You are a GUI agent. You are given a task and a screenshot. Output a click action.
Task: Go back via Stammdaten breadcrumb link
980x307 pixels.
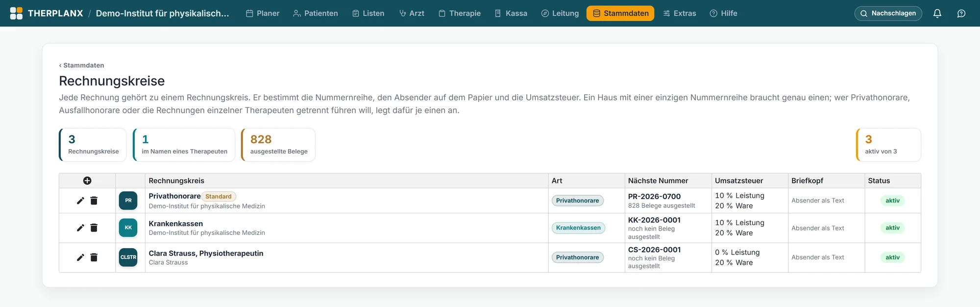click(82, 65)
